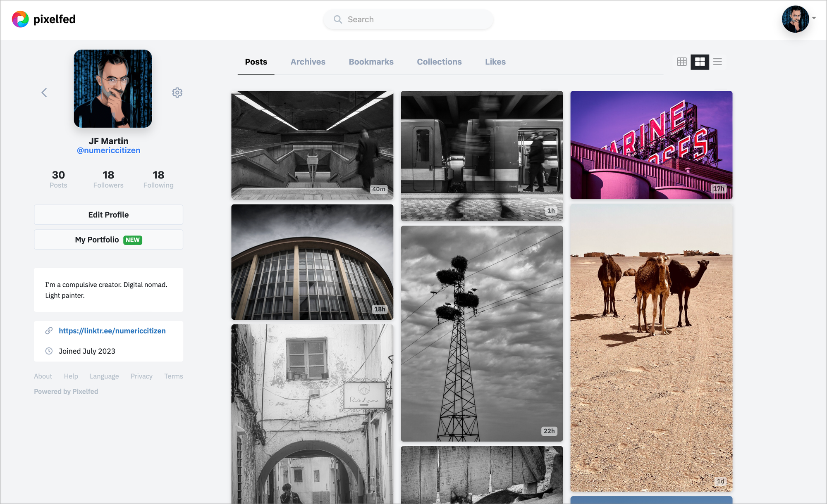This screenshot has height=504, width=827.
Task: Toggle to the Likes view
Action: 495,62
